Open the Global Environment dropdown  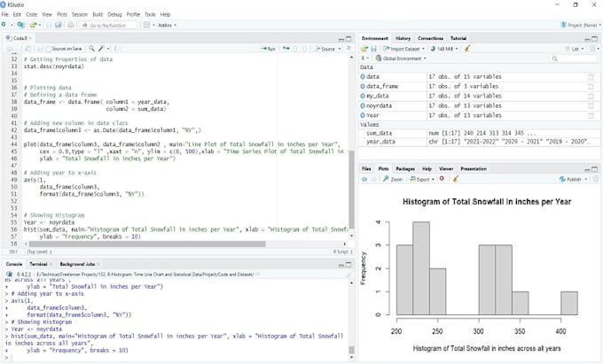coord(401,58)
